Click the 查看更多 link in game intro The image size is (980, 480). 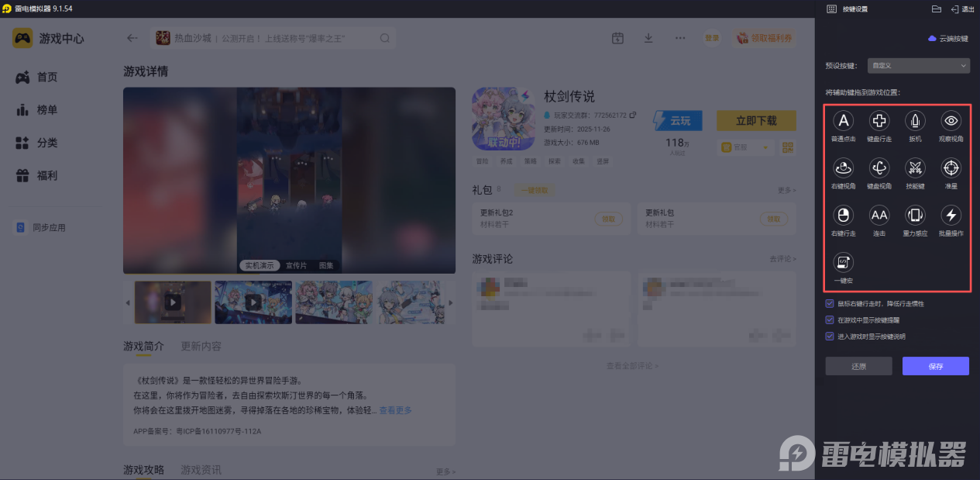pyautogui.click(x=394, y=411)
